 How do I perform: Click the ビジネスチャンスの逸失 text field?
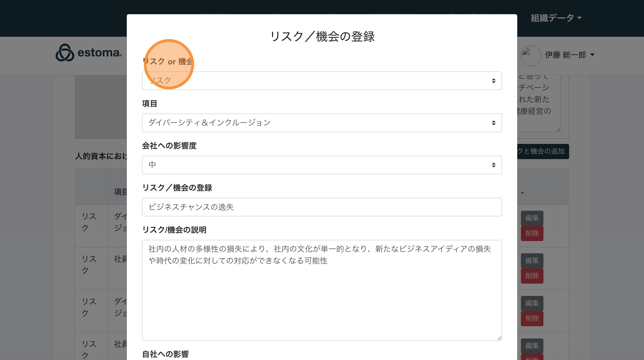click(322, 207)
